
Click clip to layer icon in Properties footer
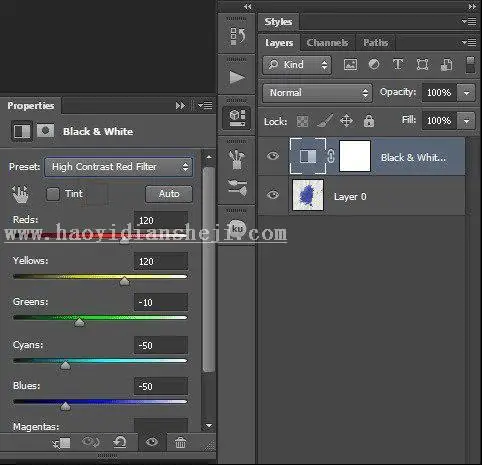(x=62, y=443)
